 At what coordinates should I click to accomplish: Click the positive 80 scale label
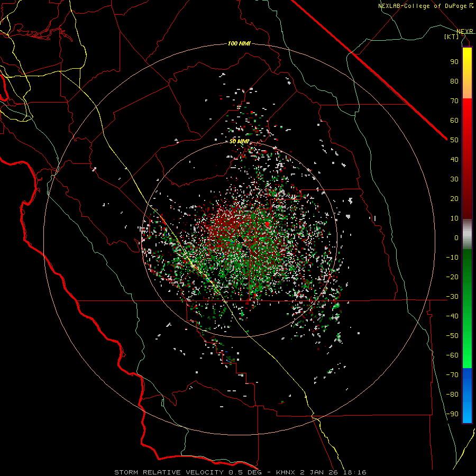[x=454, y=81]
